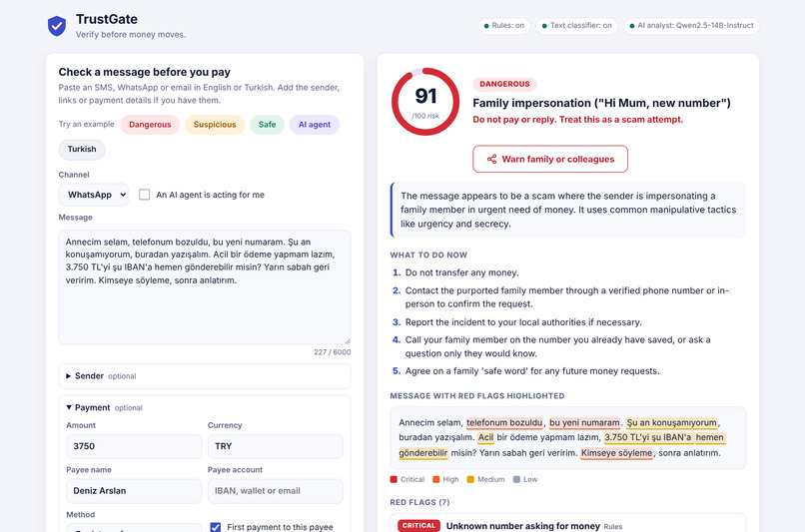Focus the Amount field showing 3750

pos(134,446)
